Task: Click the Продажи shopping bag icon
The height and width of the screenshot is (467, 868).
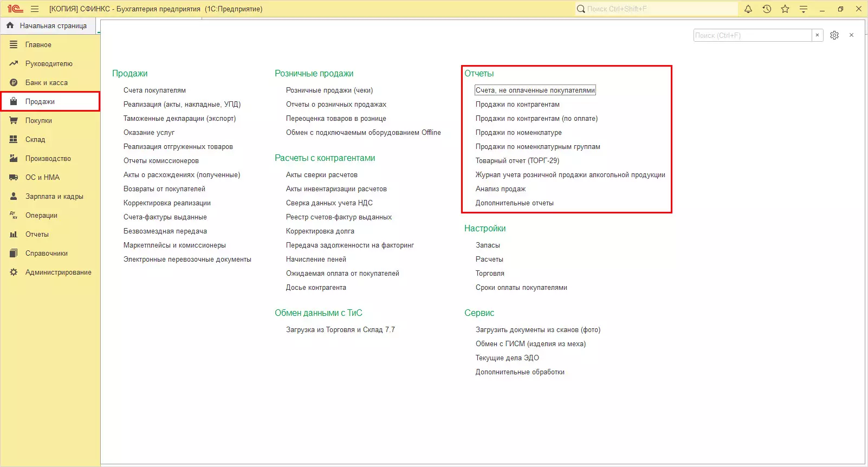Action: click(14, 101)
